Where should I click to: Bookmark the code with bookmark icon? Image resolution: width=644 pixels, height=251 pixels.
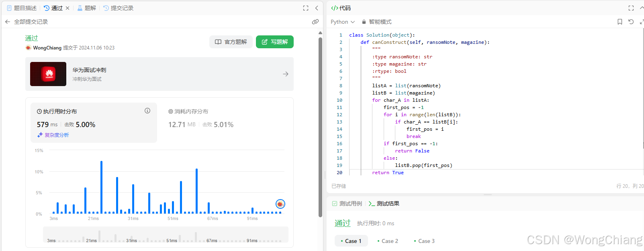620,22
